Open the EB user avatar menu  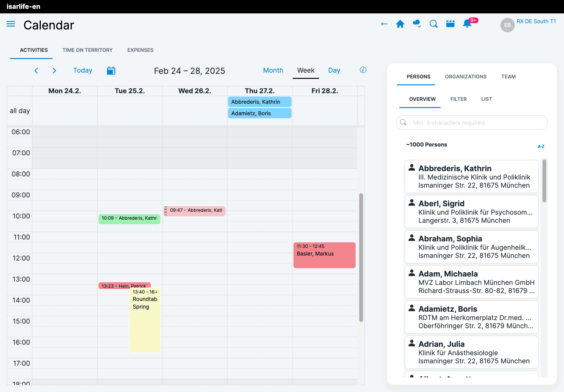pos(507,25)
